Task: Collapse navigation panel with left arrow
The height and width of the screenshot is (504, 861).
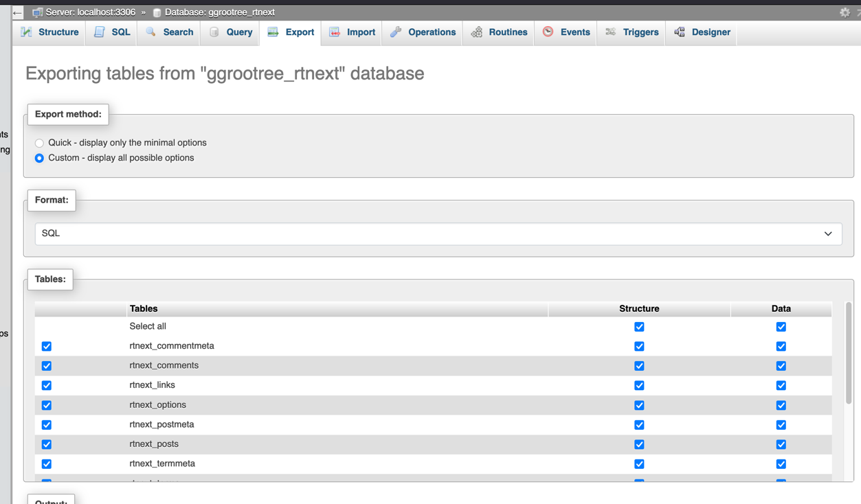Action: 17,12
